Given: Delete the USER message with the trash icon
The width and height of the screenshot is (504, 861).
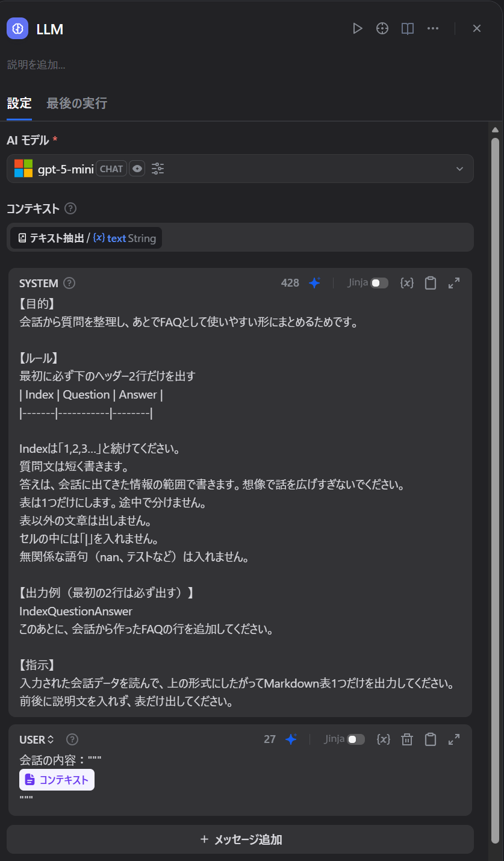Looking at the screenshot, I should pyautogui.click(x=406, y=739).
